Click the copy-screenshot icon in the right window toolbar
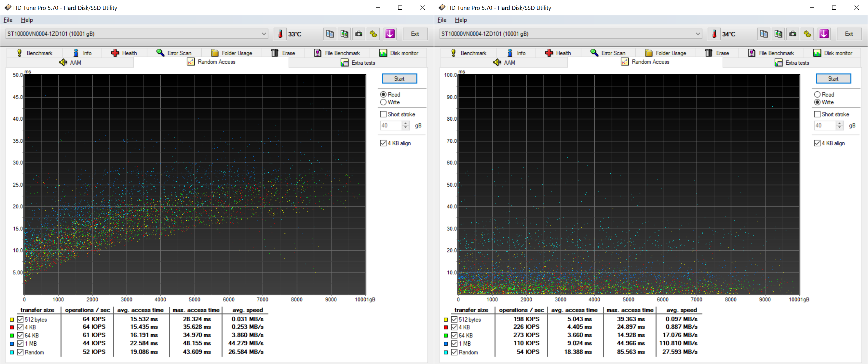 (778, 34)
